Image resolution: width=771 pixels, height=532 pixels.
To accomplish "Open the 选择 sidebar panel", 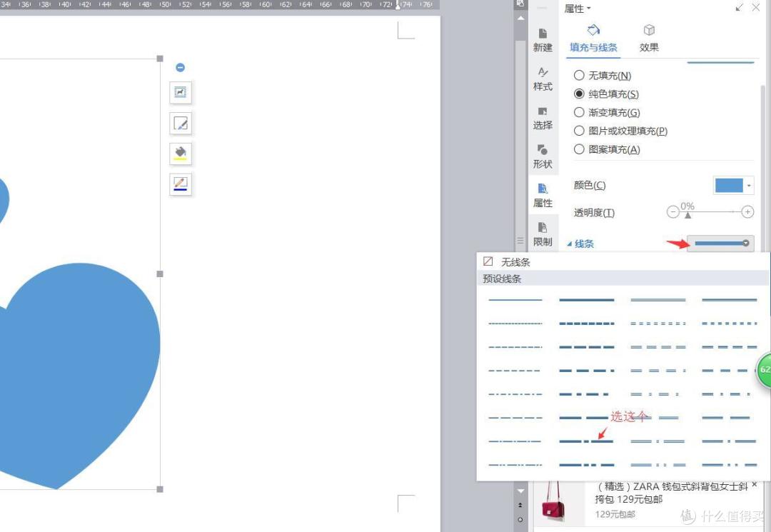I will point(543,118).
